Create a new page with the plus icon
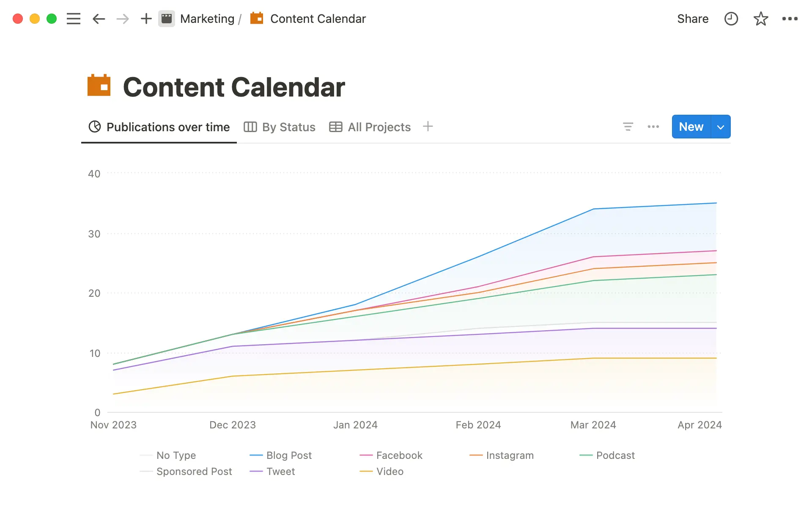Screen dimensions: 812x508 pos(146,19)
